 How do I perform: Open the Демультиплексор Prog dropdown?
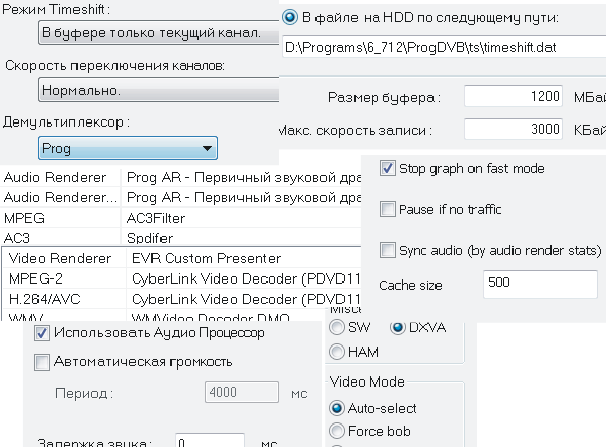tap(126, 149)
